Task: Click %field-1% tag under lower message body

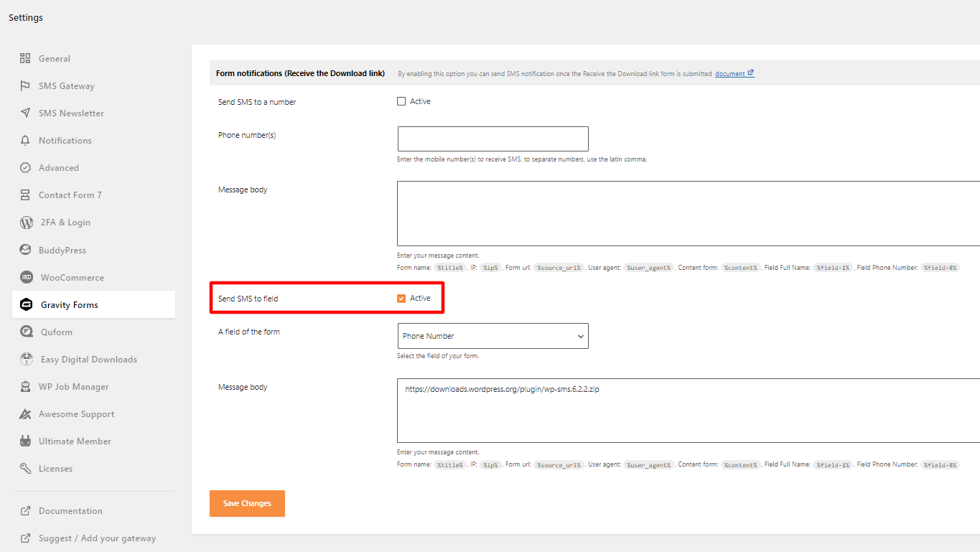Action: click(833, 465)
